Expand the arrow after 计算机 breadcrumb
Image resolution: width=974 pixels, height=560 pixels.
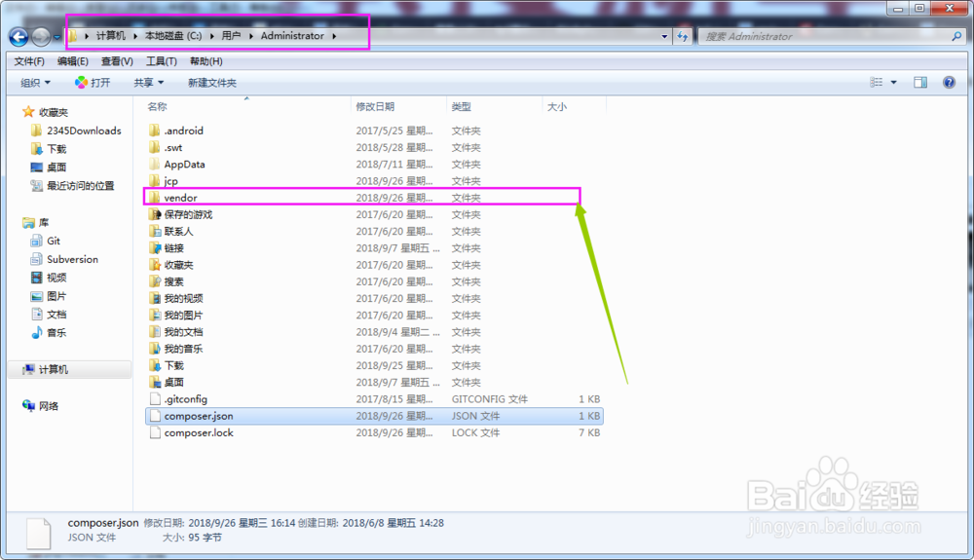(x=134, y=36)
